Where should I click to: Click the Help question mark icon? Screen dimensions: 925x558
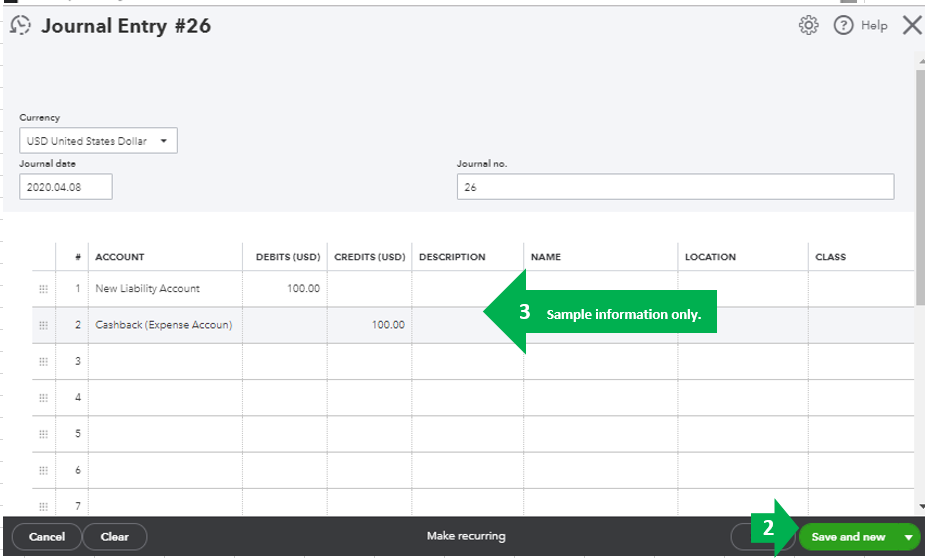(x=843, y=25)
